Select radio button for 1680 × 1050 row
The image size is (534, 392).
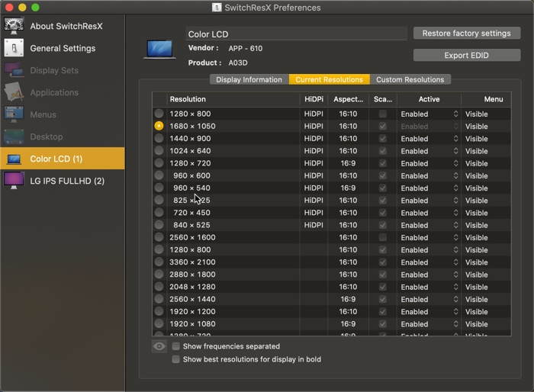pos(159,126)
